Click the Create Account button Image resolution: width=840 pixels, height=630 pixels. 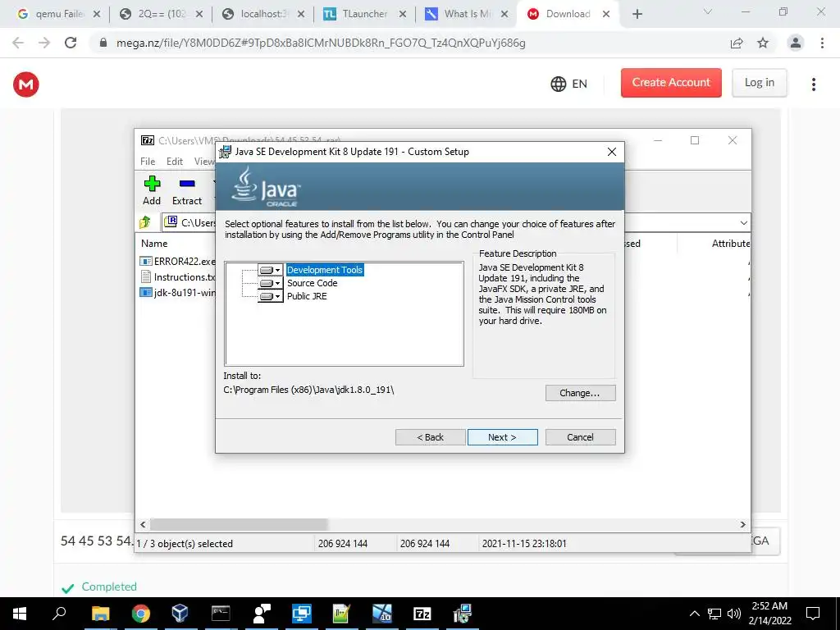click(671, 83)
